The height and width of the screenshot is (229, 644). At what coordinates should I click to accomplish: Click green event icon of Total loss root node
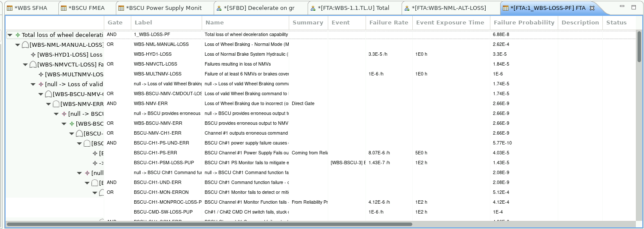[18, 35]
